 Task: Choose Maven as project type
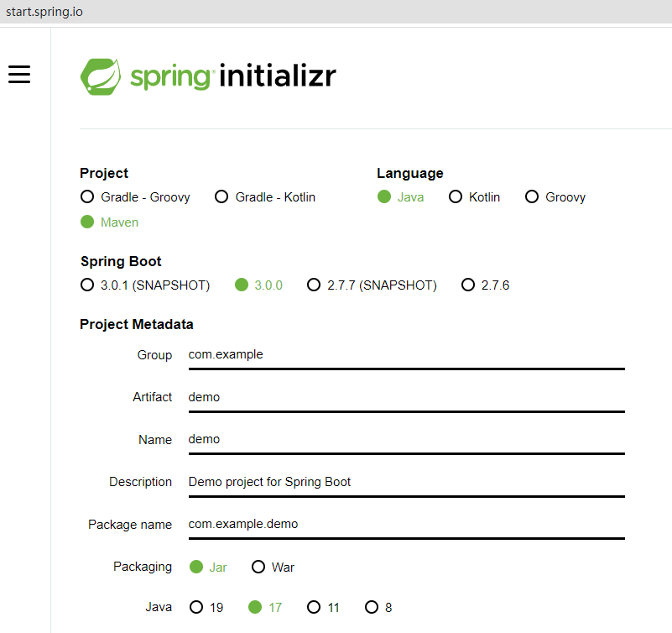coord(87,222)
